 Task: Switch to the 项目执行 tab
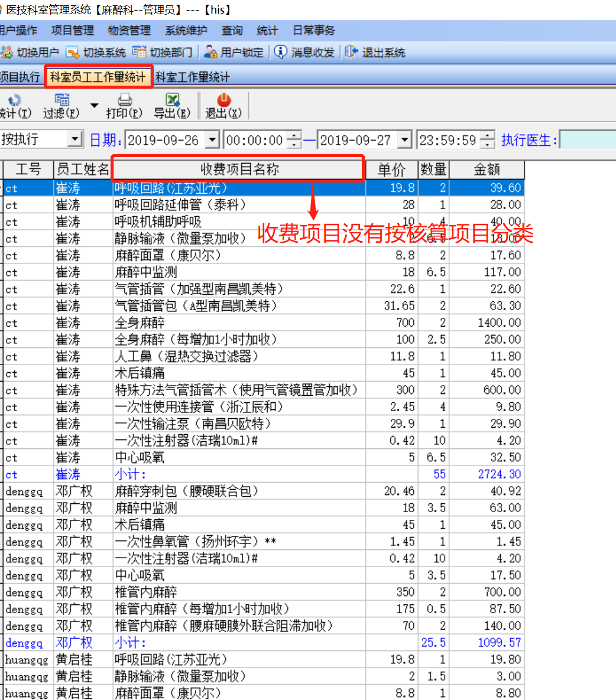20,77
